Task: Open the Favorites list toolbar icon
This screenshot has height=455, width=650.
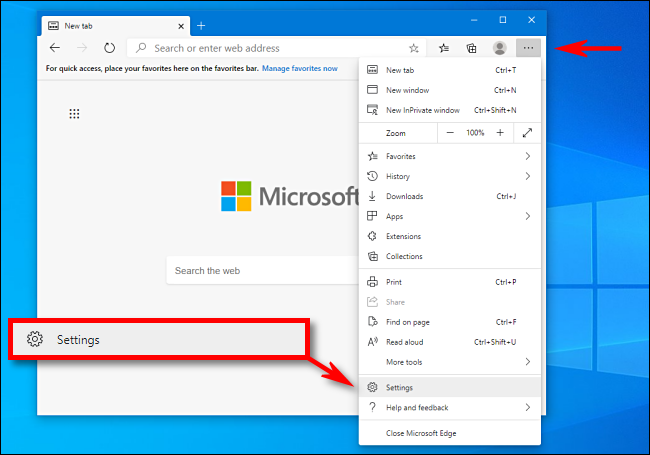Action: point(444,47)
